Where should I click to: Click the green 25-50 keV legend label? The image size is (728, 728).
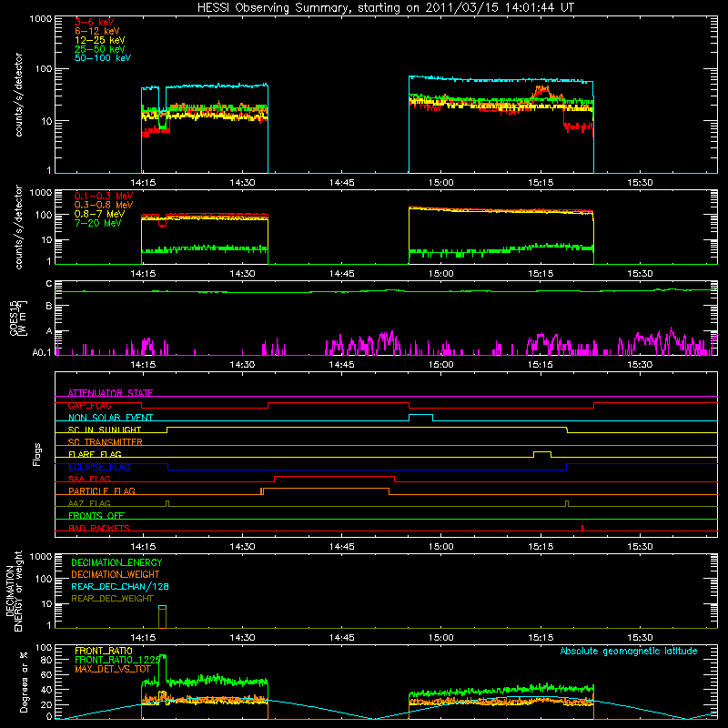pos(100,49)
